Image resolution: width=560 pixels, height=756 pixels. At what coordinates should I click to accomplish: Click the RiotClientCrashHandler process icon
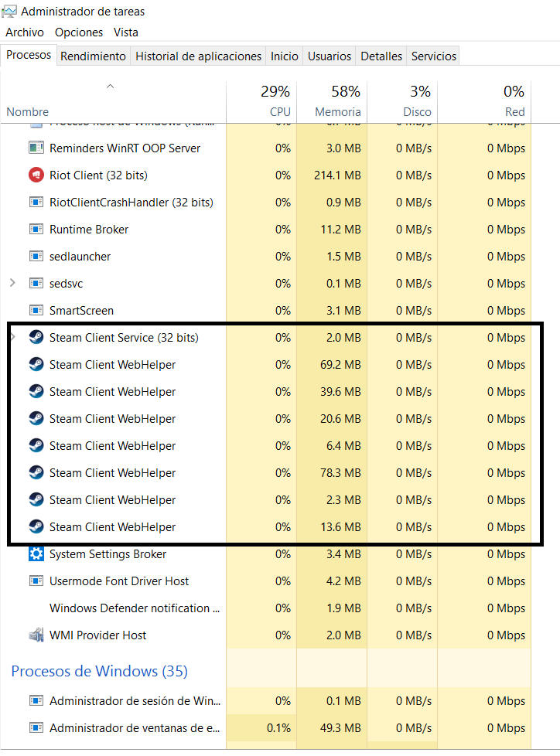tap(36, 202)
